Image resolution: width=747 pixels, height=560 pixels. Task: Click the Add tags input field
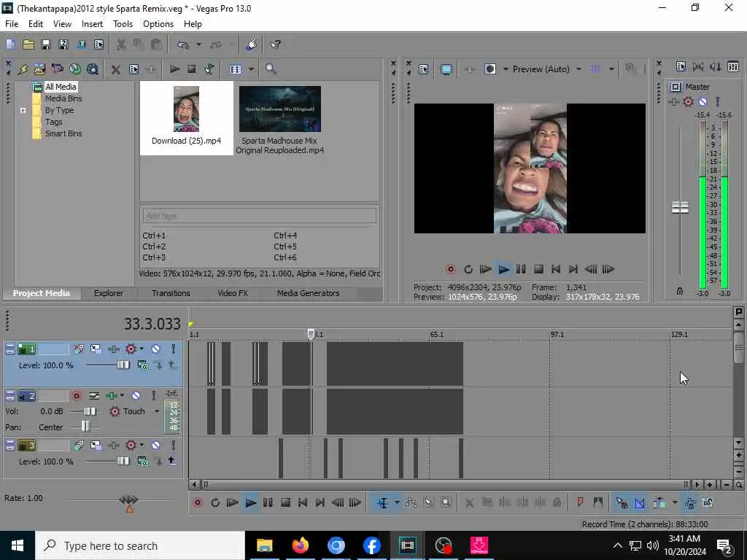[259, 216]
